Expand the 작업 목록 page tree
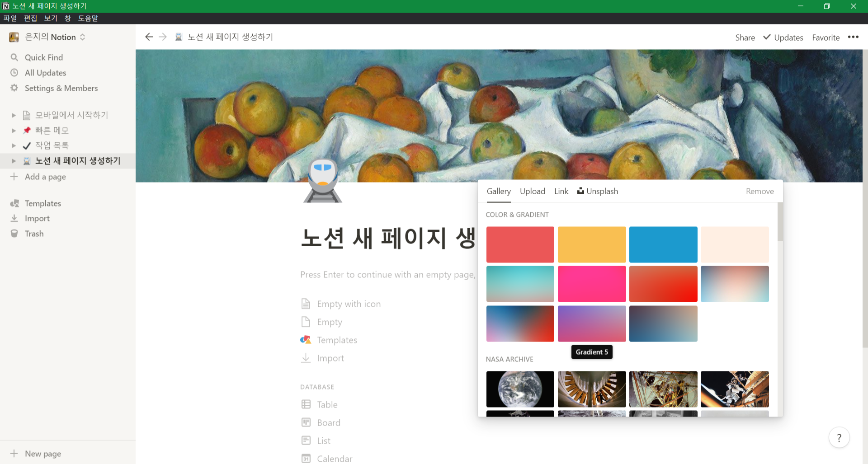The height and width of the screenshot is (464, 868). point(14,145)
